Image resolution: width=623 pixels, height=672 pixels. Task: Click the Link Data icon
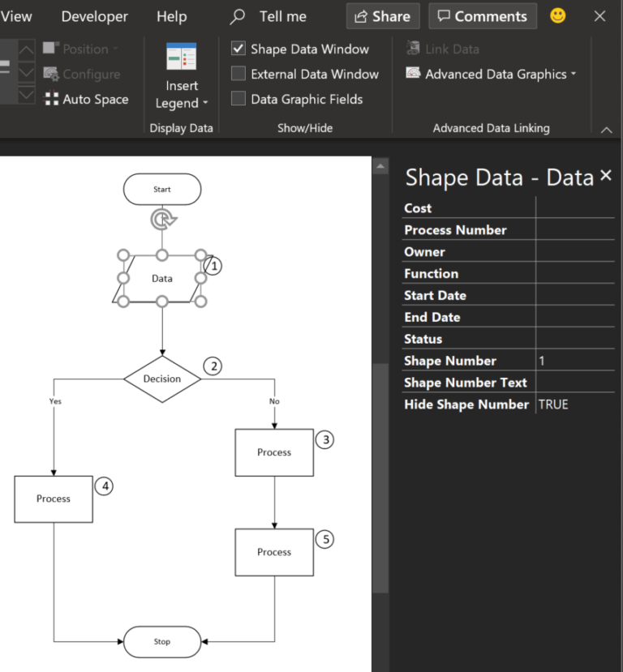pos(413,49)
